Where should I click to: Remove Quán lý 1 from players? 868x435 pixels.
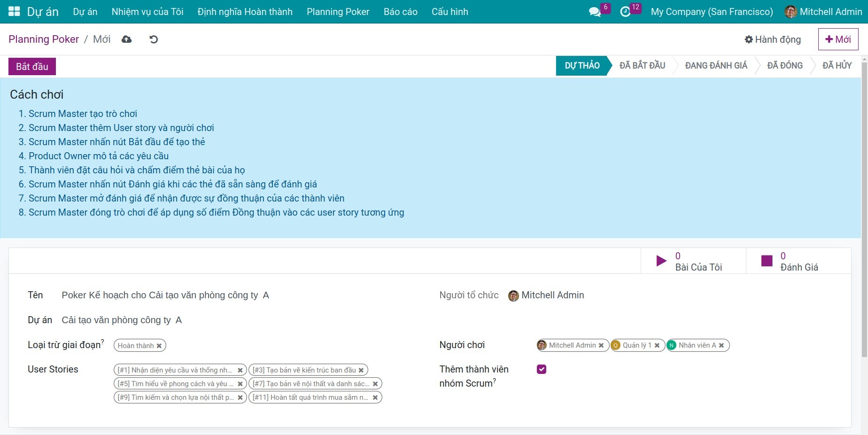point(657,345)
